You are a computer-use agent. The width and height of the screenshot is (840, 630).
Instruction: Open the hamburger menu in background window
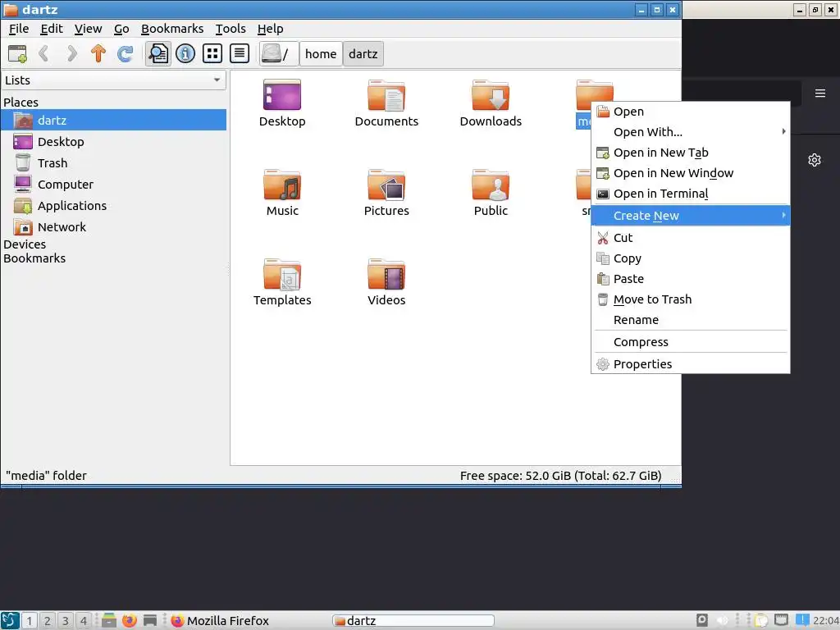820,94
